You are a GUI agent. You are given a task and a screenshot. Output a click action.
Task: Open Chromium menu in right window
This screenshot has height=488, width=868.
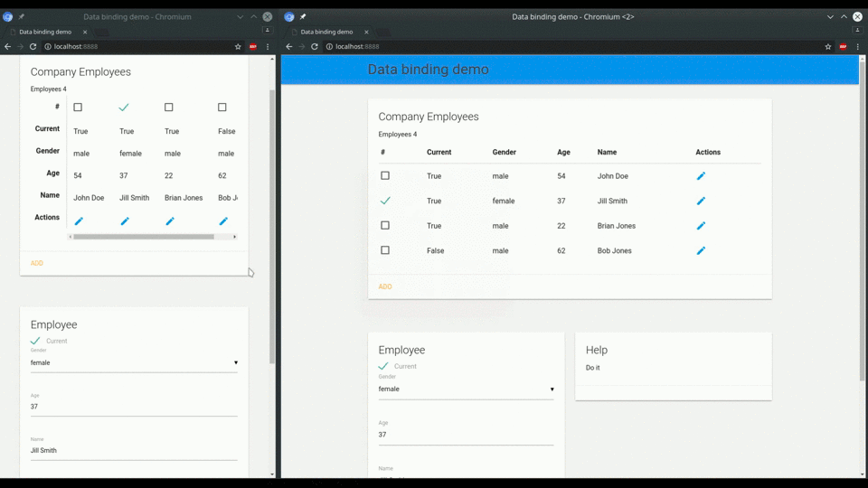pos(857,46)
